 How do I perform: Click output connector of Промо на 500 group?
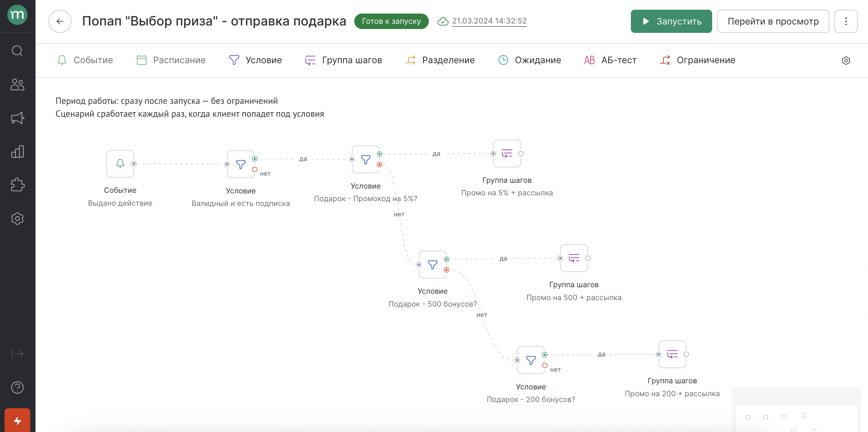pyautogui.click(x=588, y=258)
